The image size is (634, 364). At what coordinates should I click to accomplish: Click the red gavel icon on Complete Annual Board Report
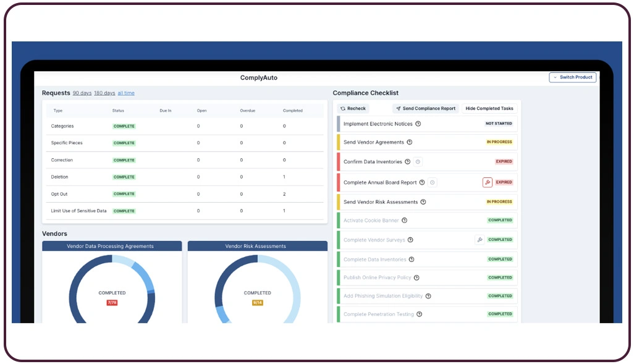[x=488, y=182]
